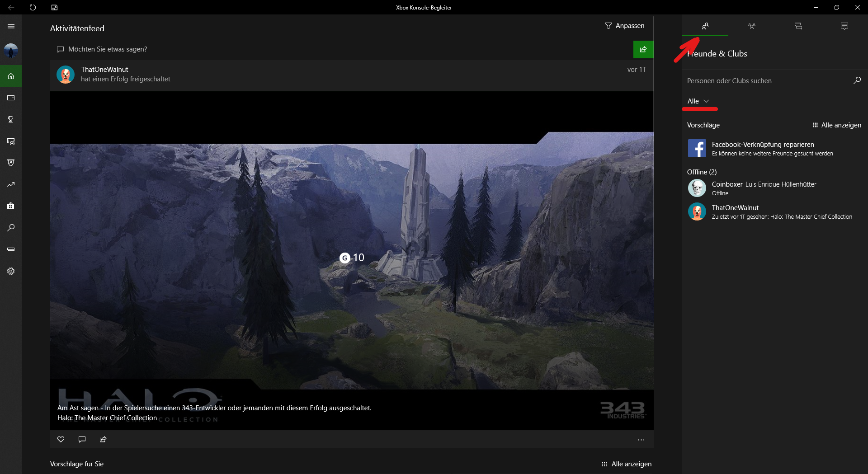
Task: Open Trending arrow icon in sidebar
Action: tap(11, 184)
